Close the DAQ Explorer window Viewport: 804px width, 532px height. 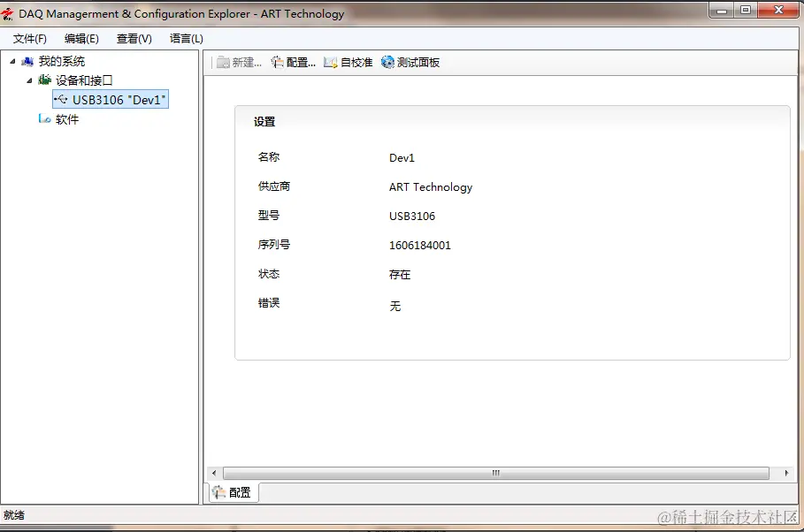click(778, 11)
